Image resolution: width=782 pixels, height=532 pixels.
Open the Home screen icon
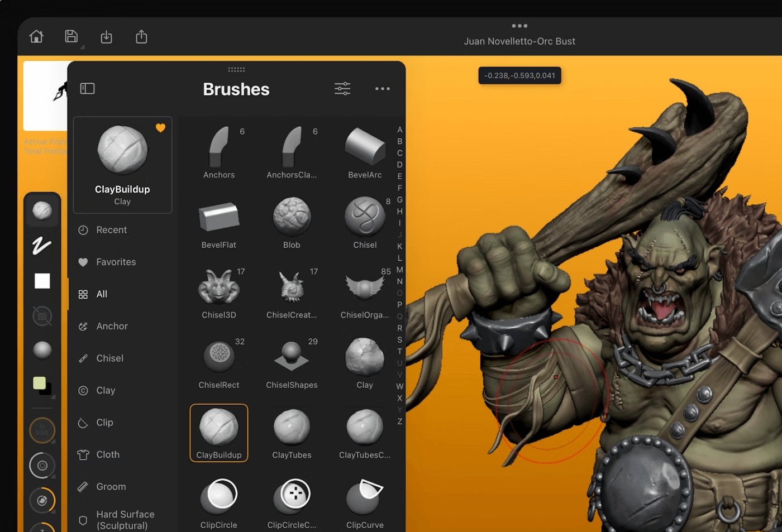coord(36,37)
